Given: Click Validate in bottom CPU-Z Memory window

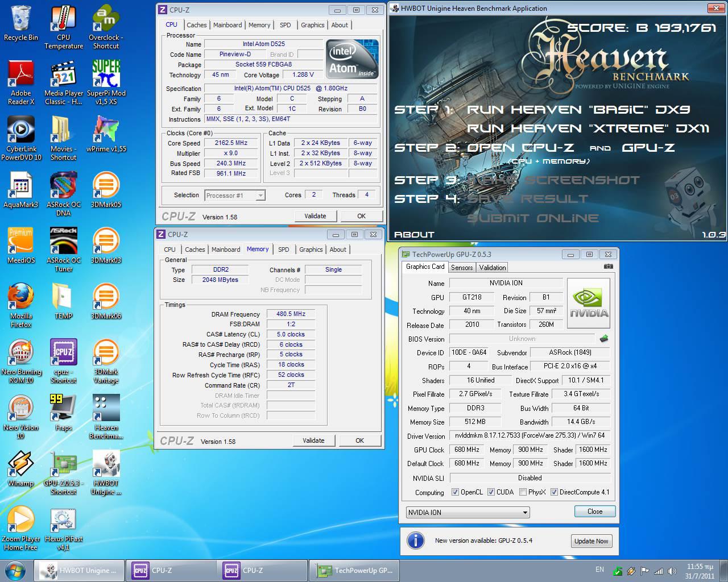Looking at the screenshot, I should point(313,440).
